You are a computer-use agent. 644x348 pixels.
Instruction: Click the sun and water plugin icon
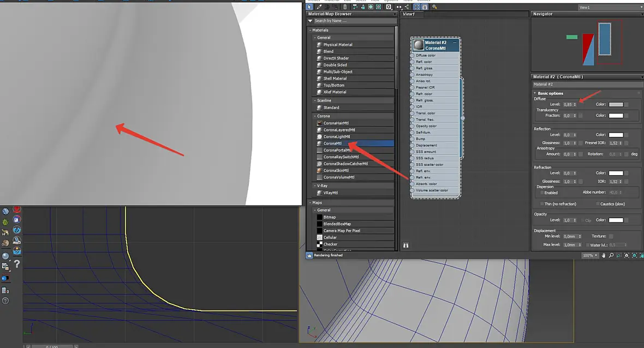click(17, 251)
